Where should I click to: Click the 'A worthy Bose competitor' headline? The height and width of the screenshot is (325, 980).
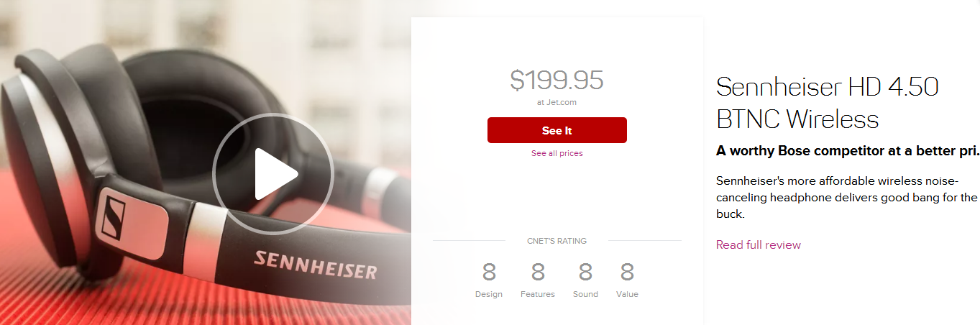coord(848,151)
